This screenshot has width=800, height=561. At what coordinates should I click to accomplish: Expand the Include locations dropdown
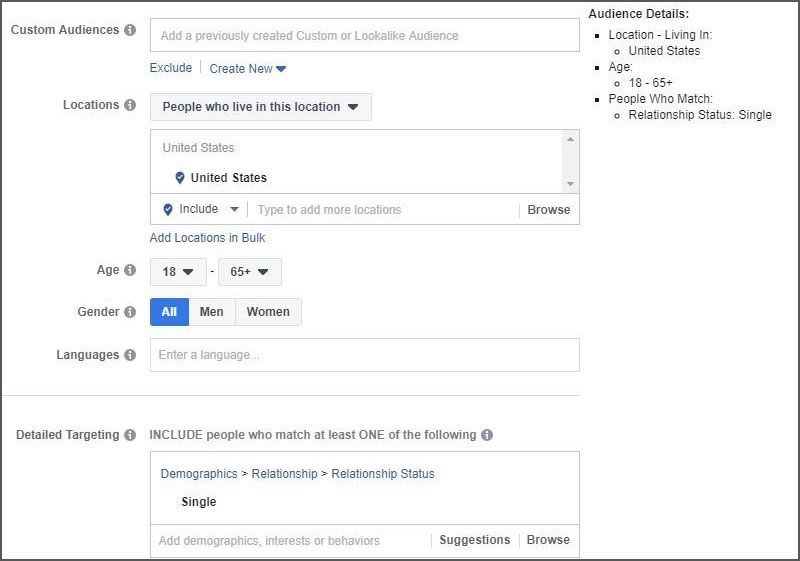pos(201,210)
